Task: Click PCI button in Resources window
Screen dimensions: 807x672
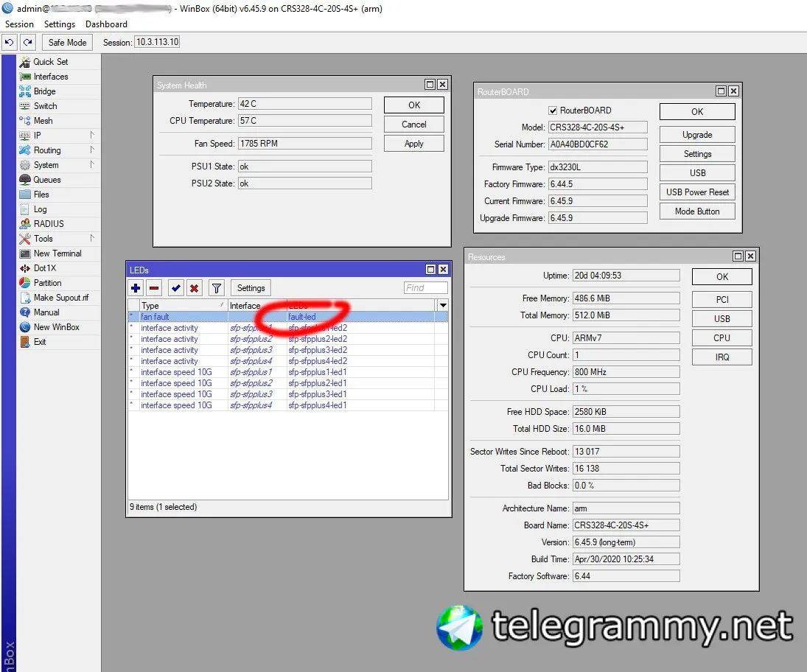Action: 722,299
